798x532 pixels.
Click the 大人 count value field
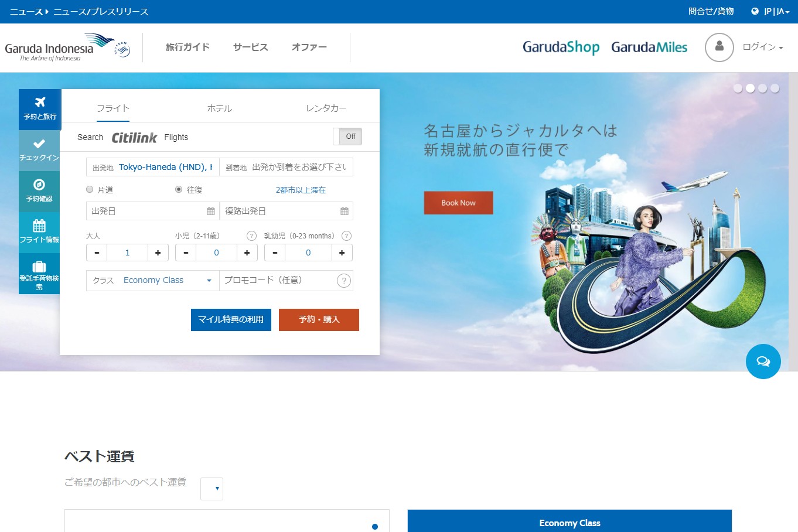coord(127,253)
